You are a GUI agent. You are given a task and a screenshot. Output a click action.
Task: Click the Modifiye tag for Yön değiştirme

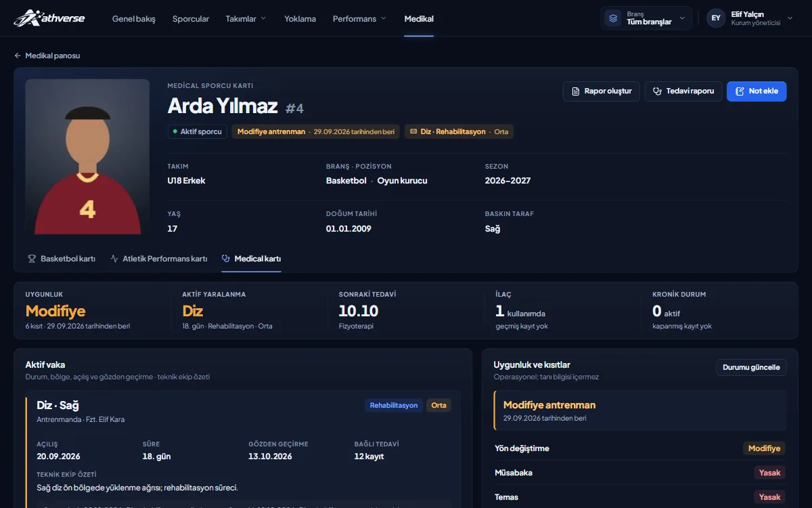point(764,448)
